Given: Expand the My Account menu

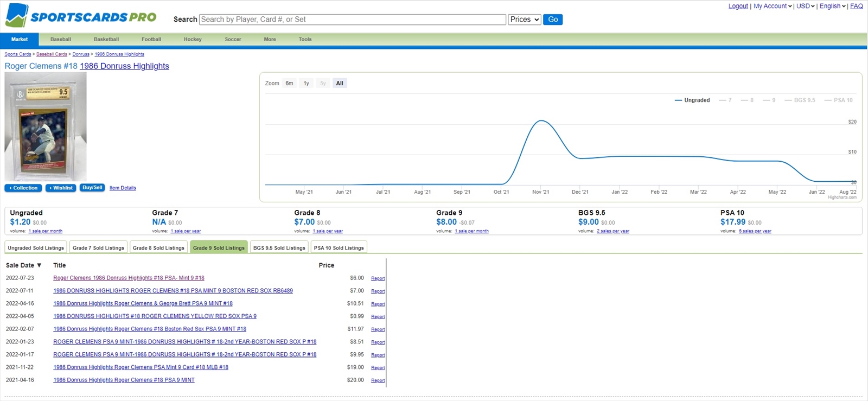Looking at the screenshot, I should 773,6.
